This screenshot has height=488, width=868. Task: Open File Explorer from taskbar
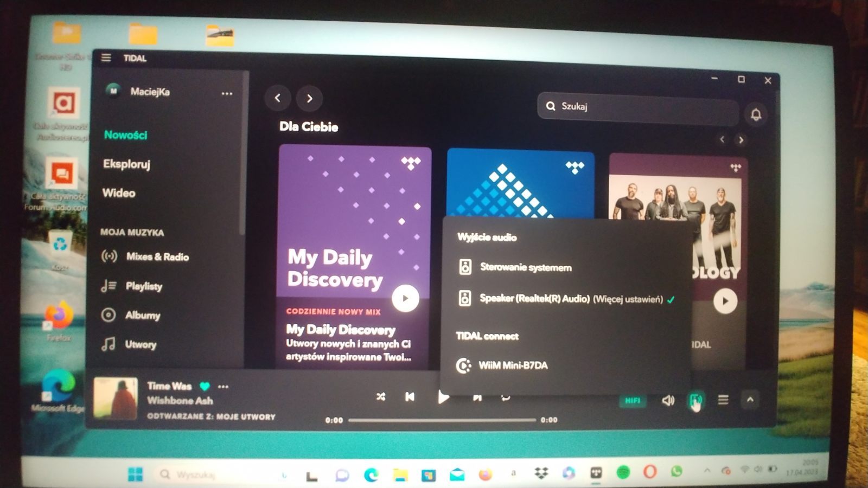coord(400,476)
